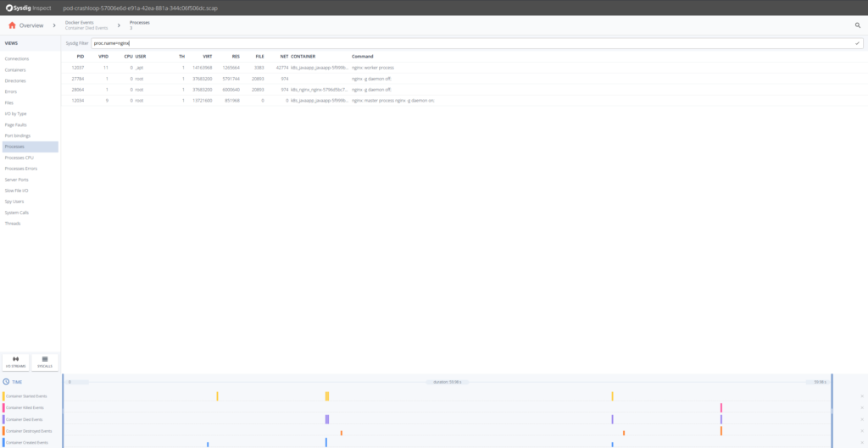Click the 59.98 s timeline end label

click(820, 382)
